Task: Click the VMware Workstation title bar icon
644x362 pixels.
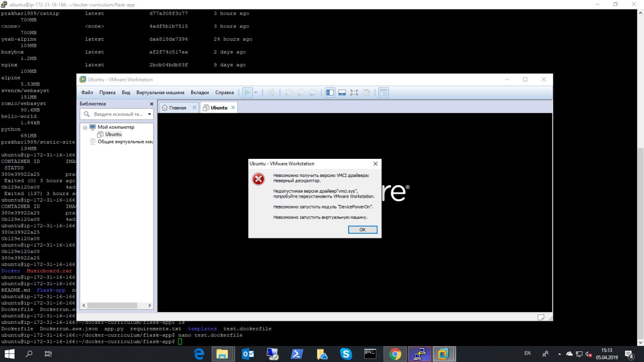Action: pyautogui.click(x=83, y=79)
